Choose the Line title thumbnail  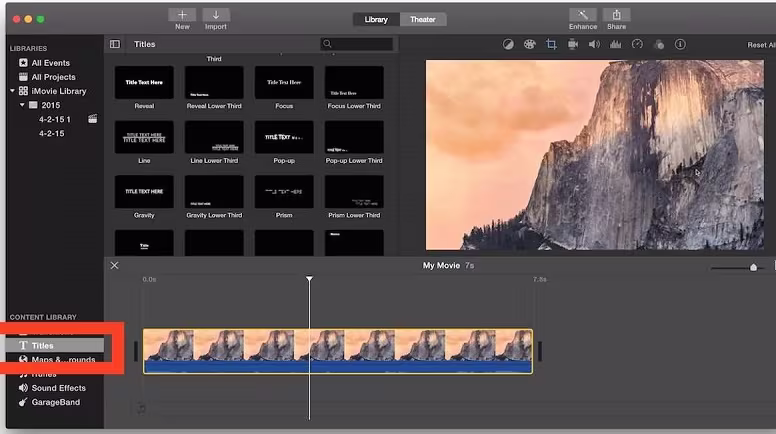144,137
